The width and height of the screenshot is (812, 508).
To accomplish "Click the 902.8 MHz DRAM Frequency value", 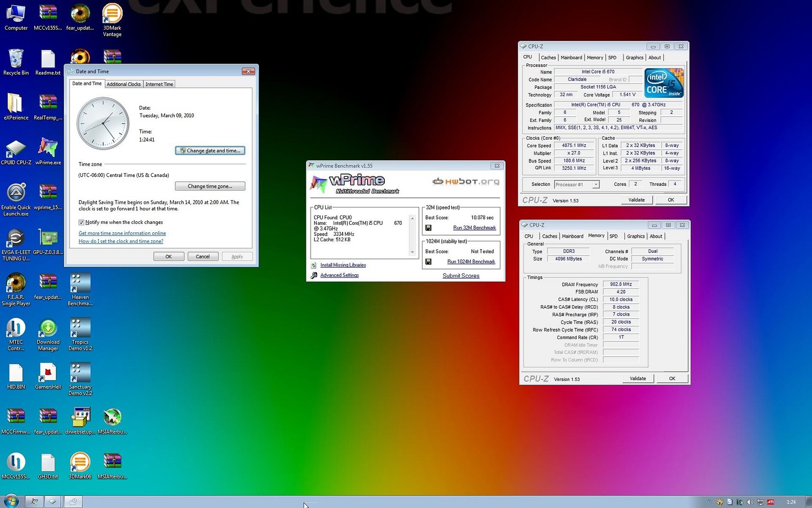I will click(x=621, y=284).
